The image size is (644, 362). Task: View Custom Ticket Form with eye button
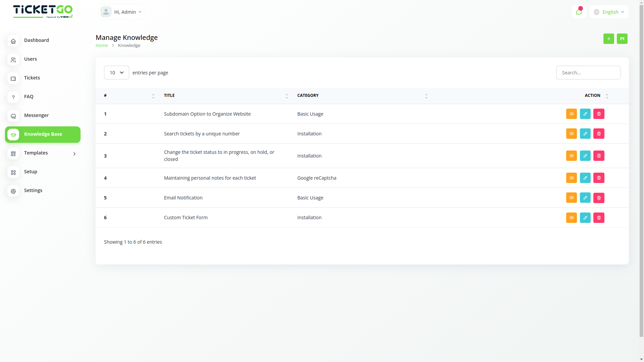pos(571,218)
